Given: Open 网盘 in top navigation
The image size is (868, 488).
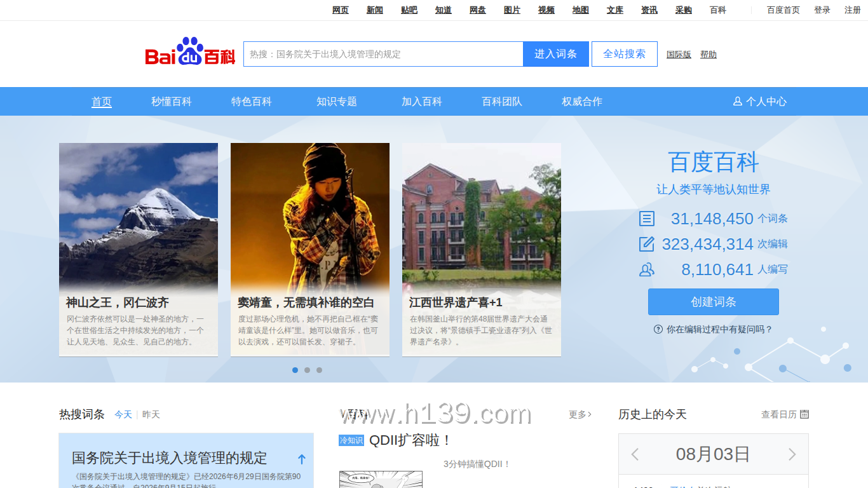Looking at the screenshot, I should [478, 10].
